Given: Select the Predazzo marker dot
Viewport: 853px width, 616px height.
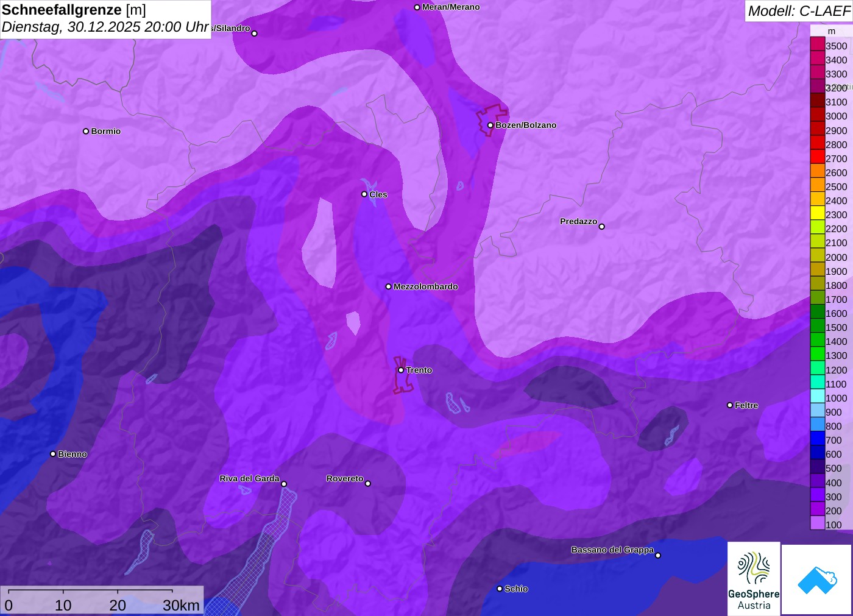Looking at the screenshot, I should click(x=602, y=227).
